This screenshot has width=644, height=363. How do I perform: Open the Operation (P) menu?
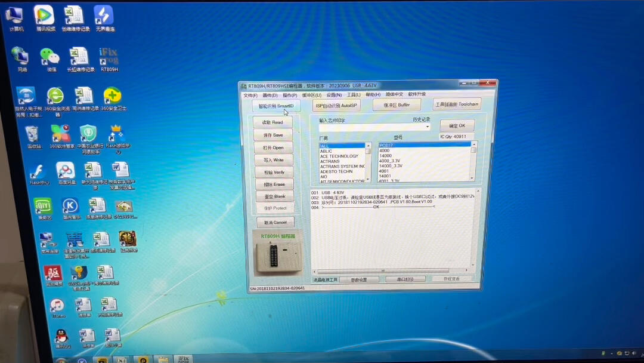[x=290, y=96]
